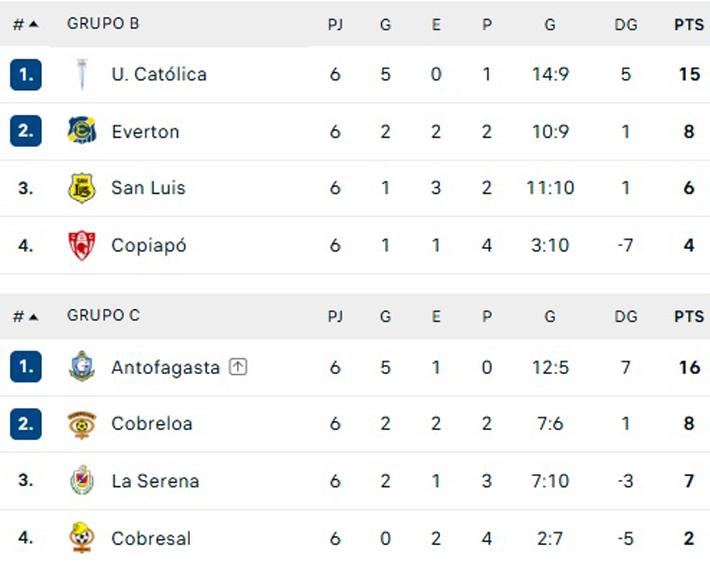This screenshot has width=710, height=565.
Task: Select the GRUPO C header label
Action: [104, 315]
